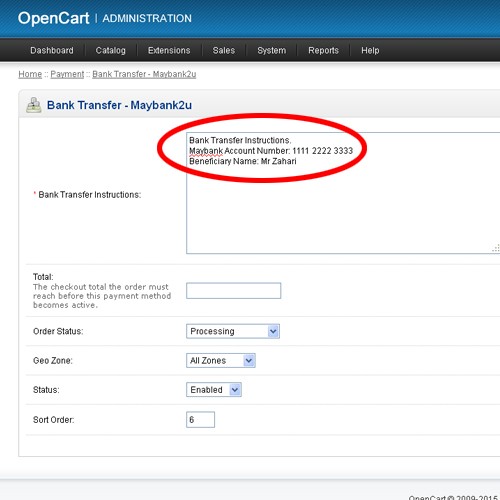500x500 pixels.
Task: Open the Help menu
Action: click(x=370, y=50)
